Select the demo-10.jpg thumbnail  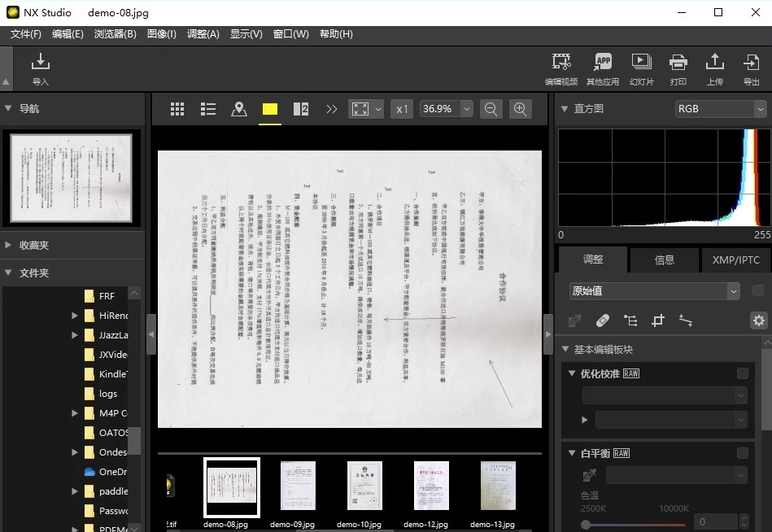pos(364,486)
